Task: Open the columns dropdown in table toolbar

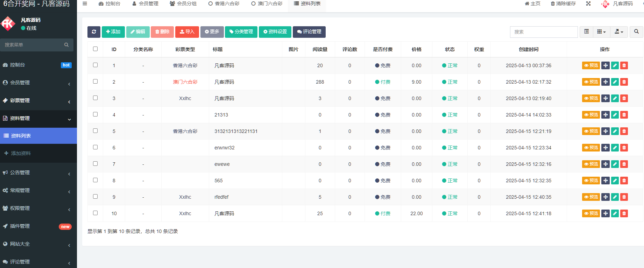Action: 601,32
